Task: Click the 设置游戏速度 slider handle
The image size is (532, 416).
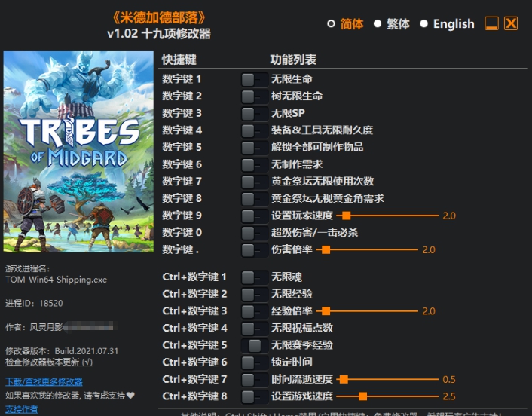Action: pos(362,396)
